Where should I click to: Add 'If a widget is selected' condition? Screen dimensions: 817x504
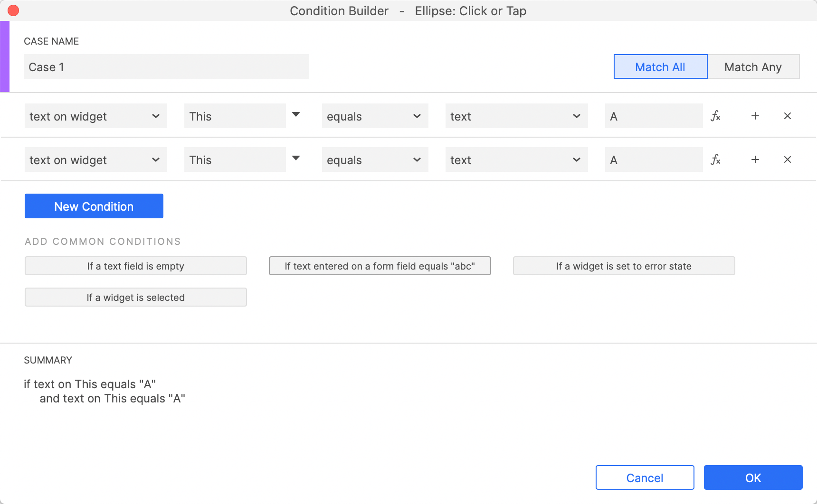coord(135,297)
